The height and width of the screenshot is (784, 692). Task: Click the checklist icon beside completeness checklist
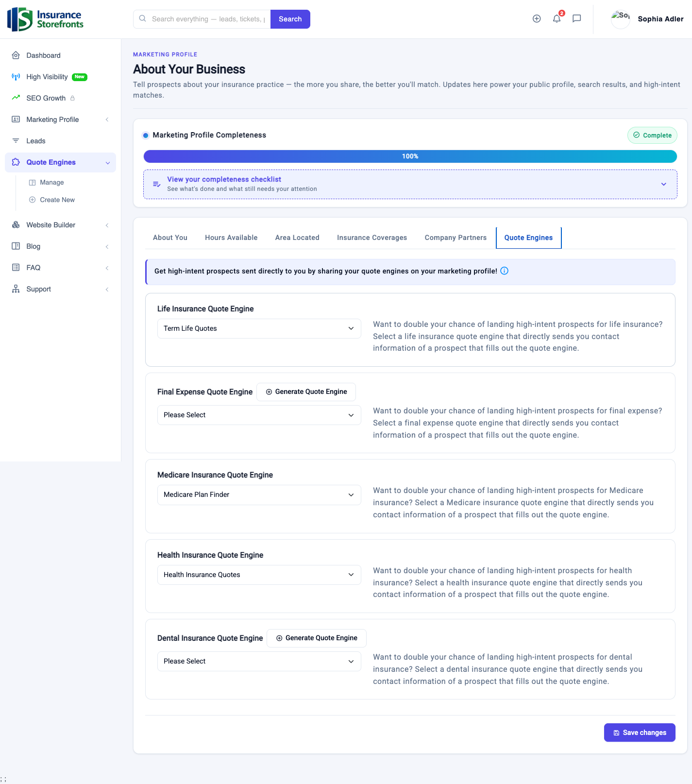(x=157, y=184)
